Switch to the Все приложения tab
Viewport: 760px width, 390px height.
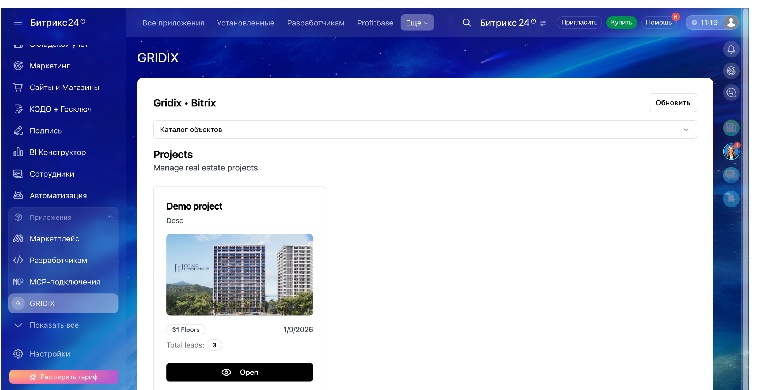coord(173,23)
